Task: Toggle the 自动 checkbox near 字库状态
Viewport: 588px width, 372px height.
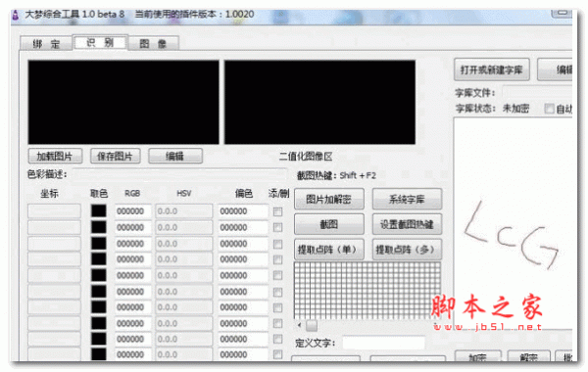Action: (549, 109)
